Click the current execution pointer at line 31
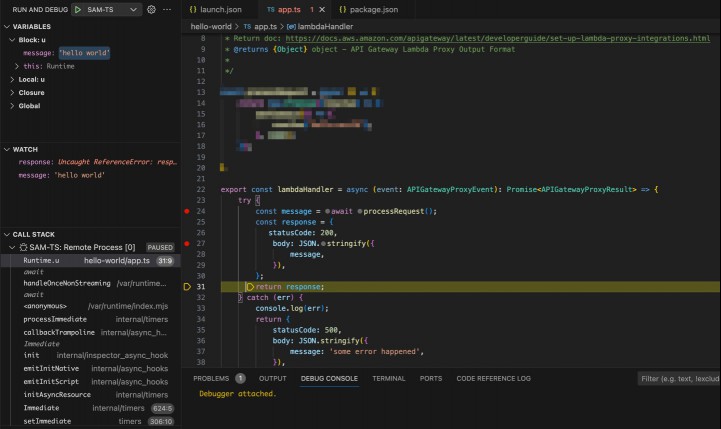 pos(187,286)
